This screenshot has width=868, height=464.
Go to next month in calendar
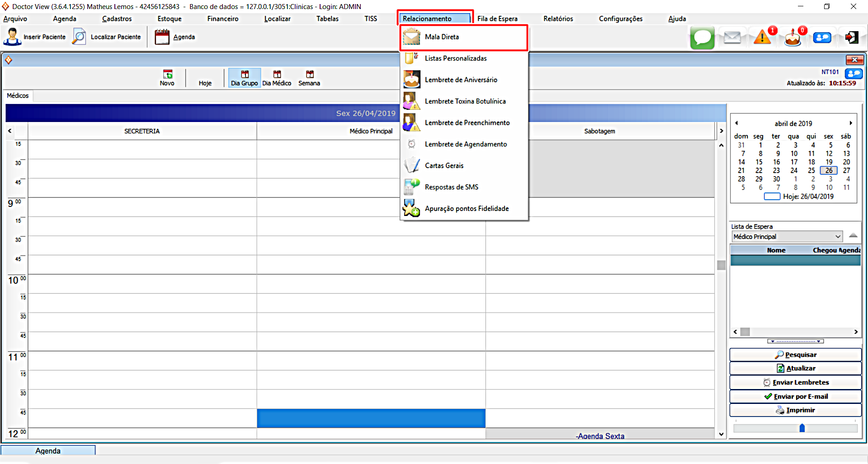(x=850, y=123)
